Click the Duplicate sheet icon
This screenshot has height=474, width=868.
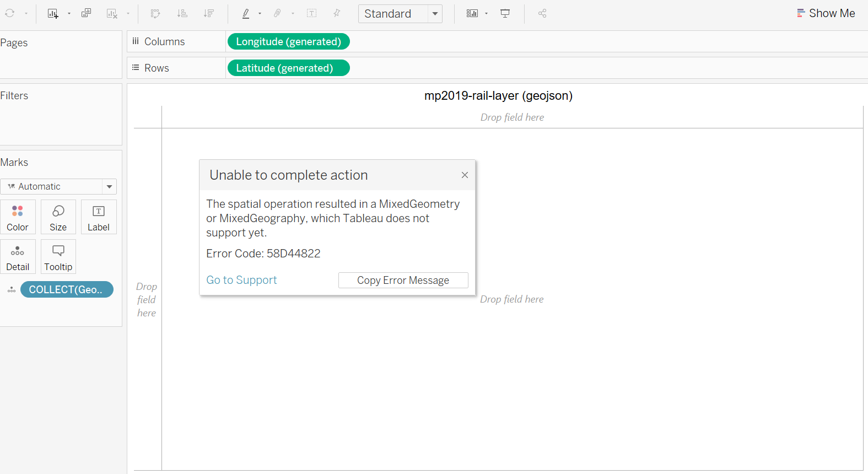(86, 14)
